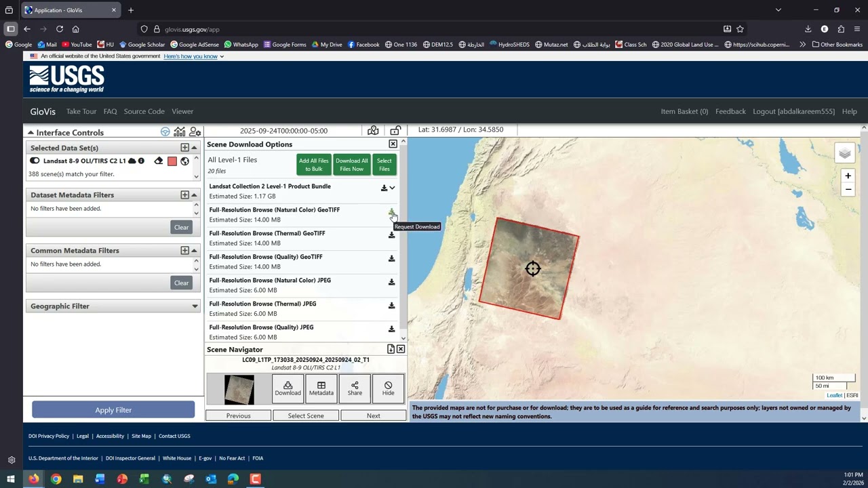
Task: Open File Explorer from the taskbar
Action: [78, 479]
